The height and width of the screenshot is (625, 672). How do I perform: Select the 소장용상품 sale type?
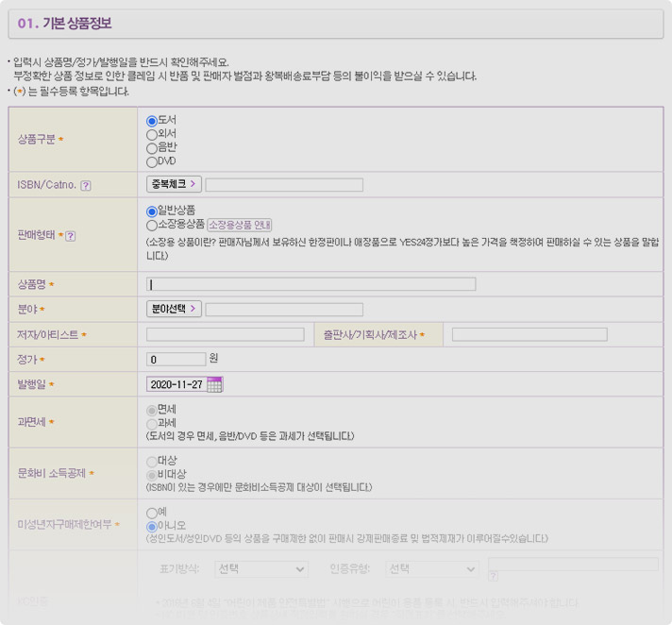tap(152, 225)
